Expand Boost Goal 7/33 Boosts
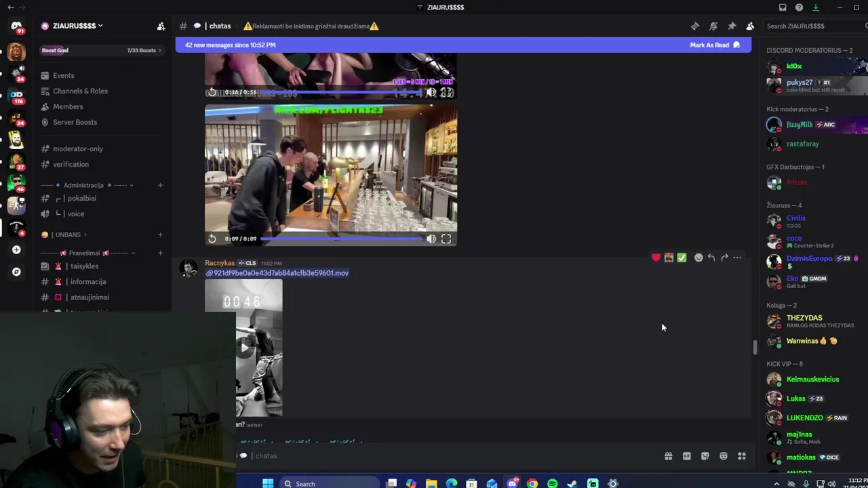Screen dimensions: 868x488 click(x=102, y=50)
